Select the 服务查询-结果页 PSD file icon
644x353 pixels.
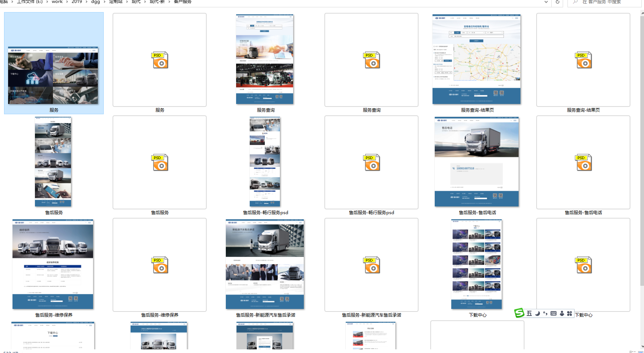coord(583,60)
